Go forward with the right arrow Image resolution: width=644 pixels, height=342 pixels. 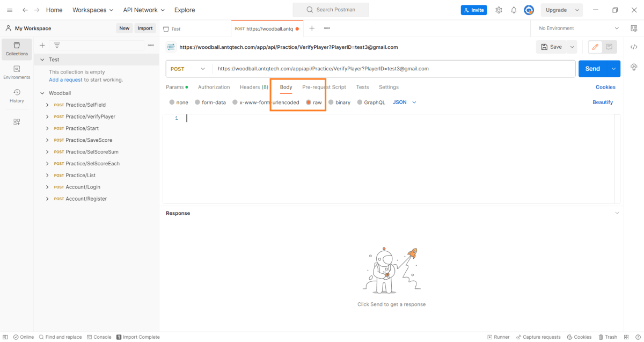click(37, 10)
